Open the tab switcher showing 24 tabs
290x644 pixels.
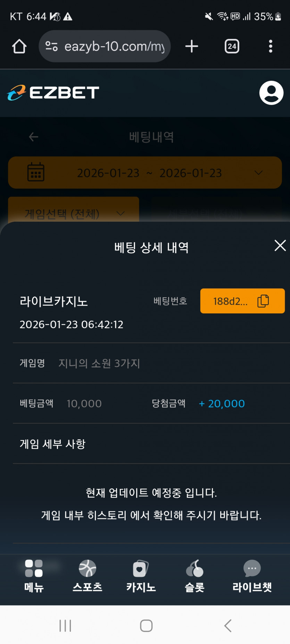coord(232,46)
